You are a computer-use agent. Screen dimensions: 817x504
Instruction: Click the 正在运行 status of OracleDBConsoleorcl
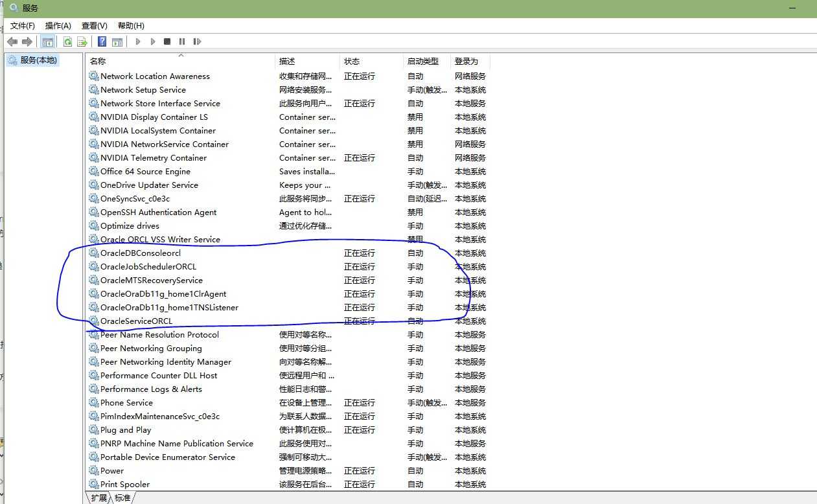[x=360, y=253]
